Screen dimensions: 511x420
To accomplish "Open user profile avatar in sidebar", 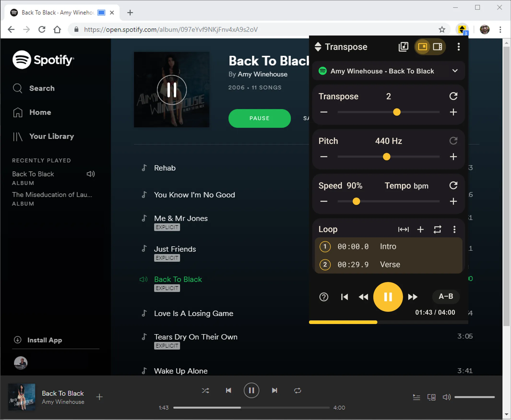I will point(21,363).
